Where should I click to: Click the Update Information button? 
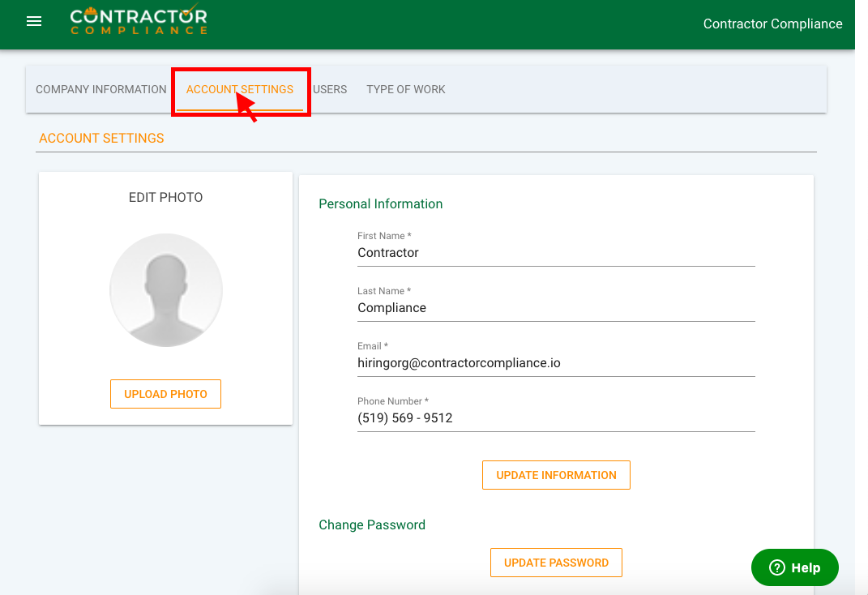[556, 475]
